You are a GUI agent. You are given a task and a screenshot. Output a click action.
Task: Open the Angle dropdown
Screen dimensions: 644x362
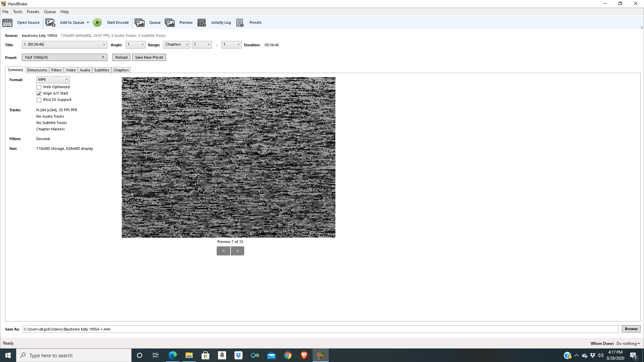tap(135, 45)
